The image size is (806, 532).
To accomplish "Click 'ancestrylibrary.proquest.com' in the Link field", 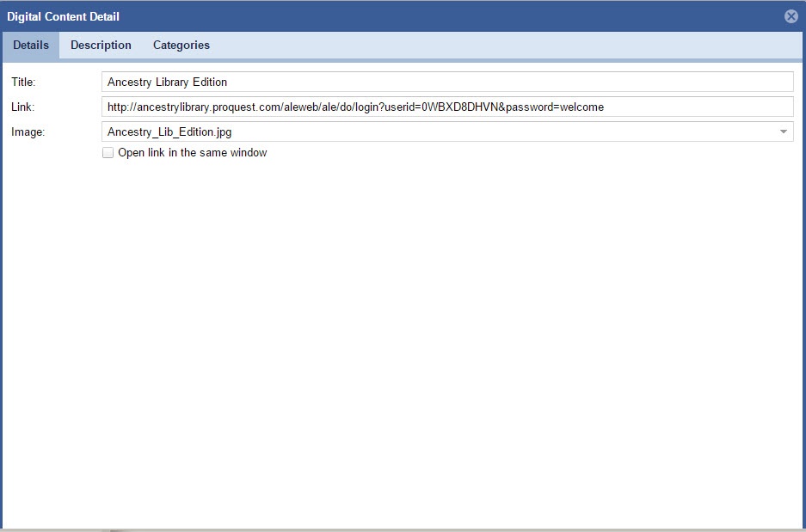I will (206, 107).
